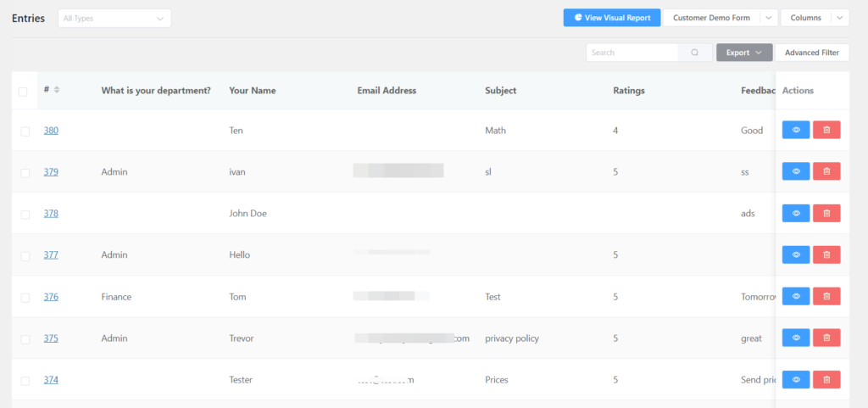868x408 pixels.
Task: Select the checkbox for entry 376
Action: pyautogui.click(x=25, y=298)
